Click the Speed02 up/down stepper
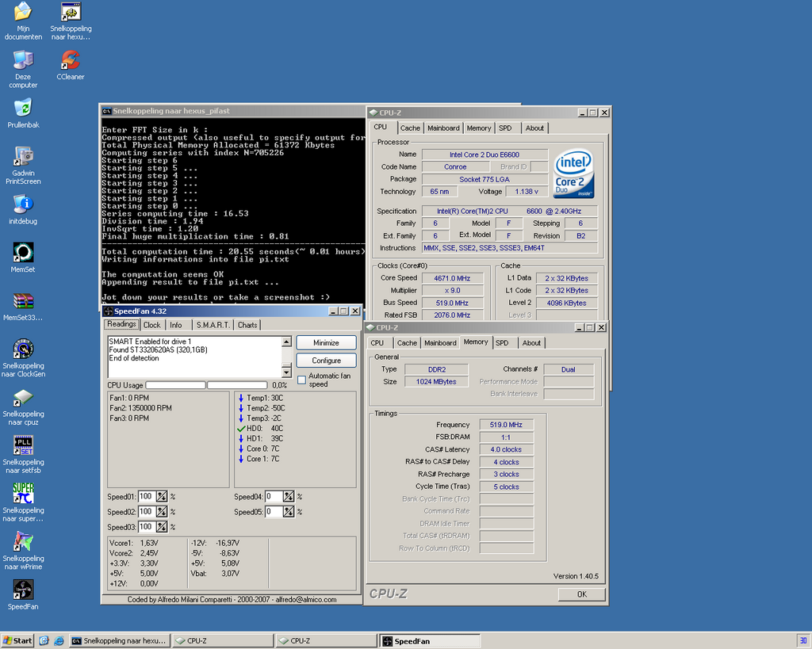 click(x=162, y=512)
